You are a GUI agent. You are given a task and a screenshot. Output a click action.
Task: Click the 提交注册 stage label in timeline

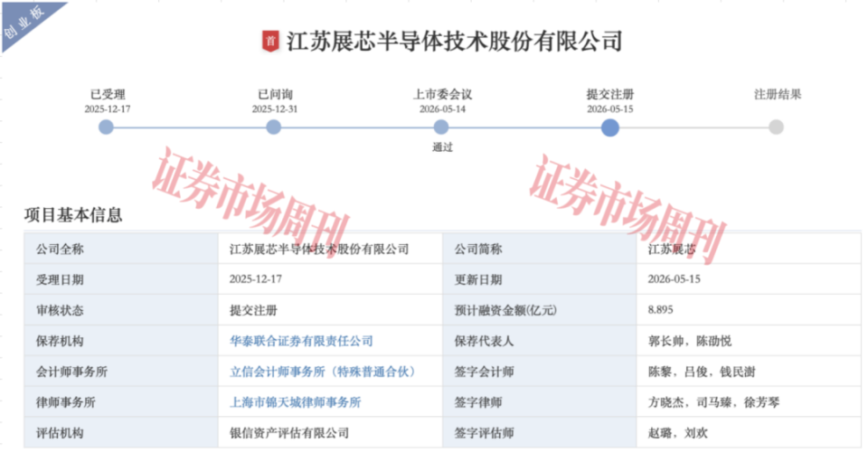pyautogui.click(x=610, y=95)
